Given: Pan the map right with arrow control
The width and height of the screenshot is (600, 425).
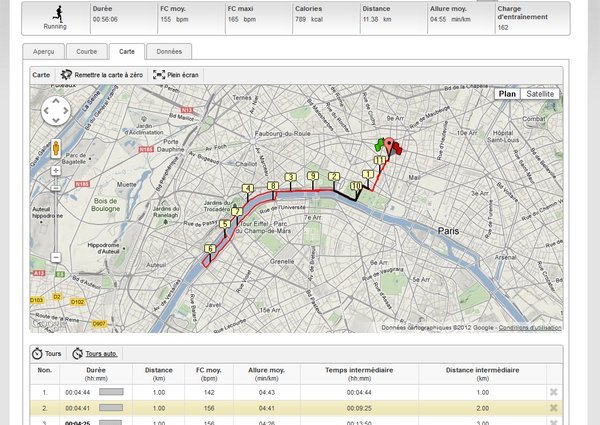Looking at the screenshot, I should click(65, 111).
